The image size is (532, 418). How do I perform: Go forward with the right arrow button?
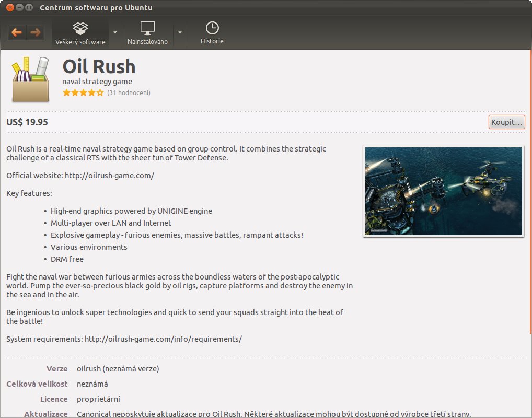[x=36, y=32]
